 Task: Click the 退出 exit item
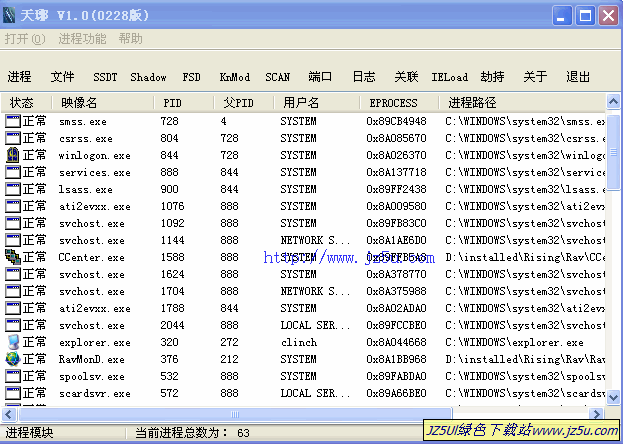coord(578,77)
